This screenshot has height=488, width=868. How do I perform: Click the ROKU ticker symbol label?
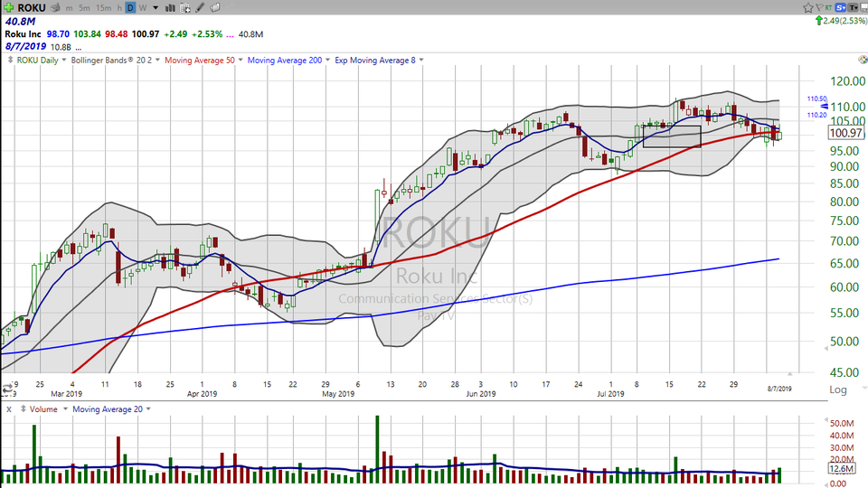tap(34, 7)
